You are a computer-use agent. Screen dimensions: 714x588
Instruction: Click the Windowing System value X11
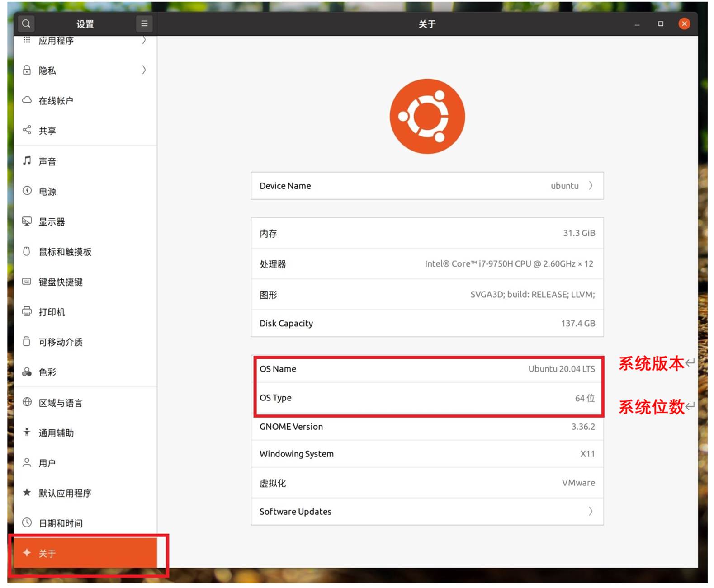587,454
